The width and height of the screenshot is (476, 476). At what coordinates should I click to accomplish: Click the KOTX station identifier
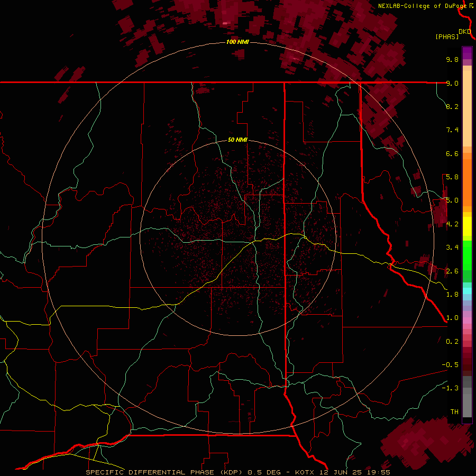pyautogui.click(x=305, y=472)
